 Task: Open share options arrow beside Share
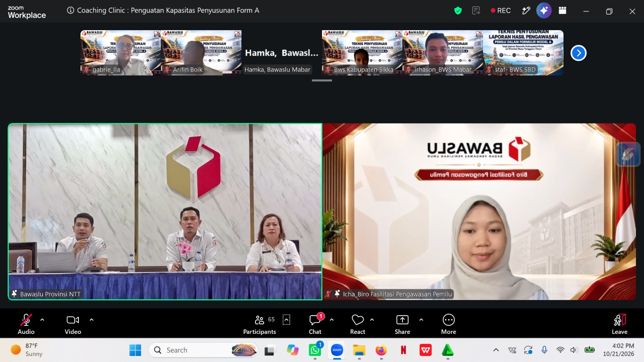[x=421, y=320]
